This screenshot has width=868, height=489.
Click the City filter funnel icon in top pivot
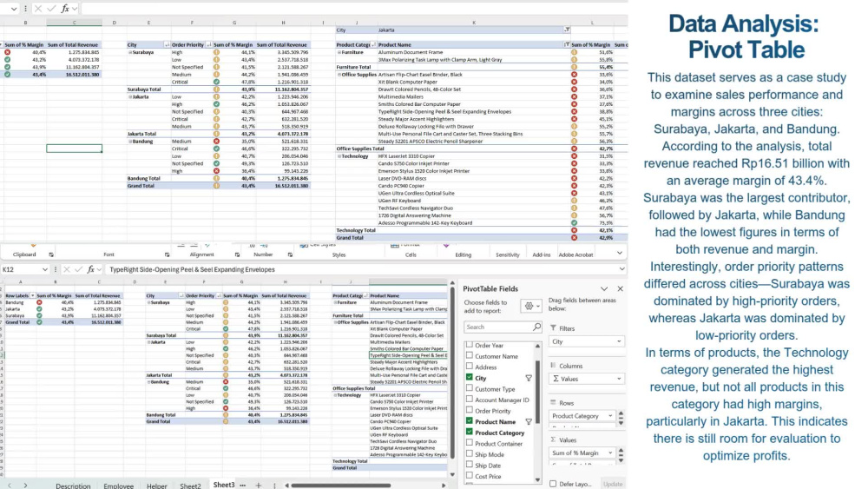click(x=567, y=30)
